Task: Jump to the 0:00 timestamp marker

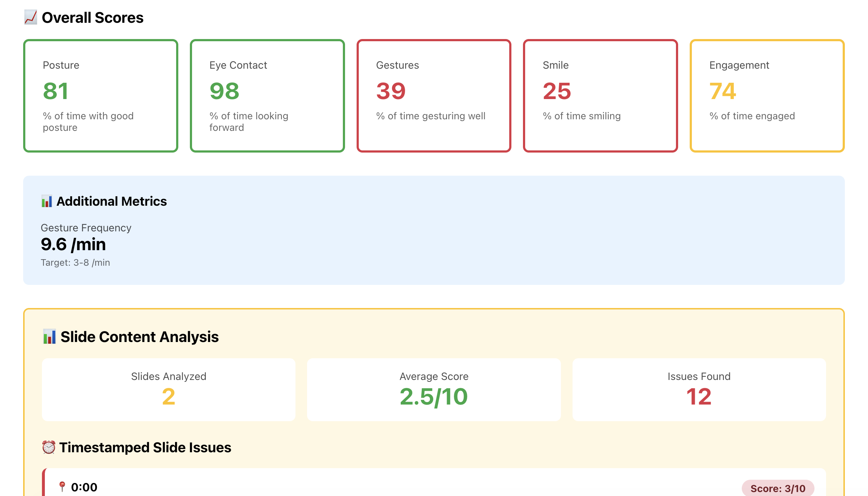Action: coord(84,487)
